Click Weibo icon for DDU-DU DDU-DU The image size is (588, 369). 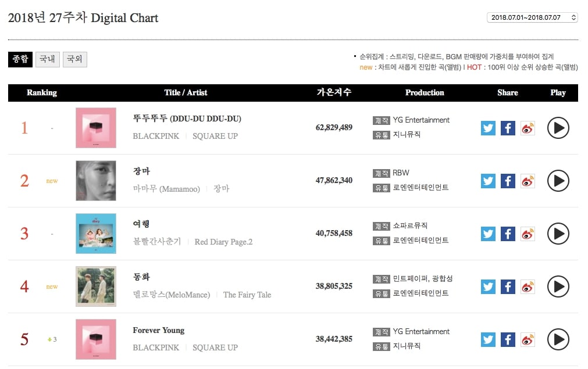(x=528, y=128)
